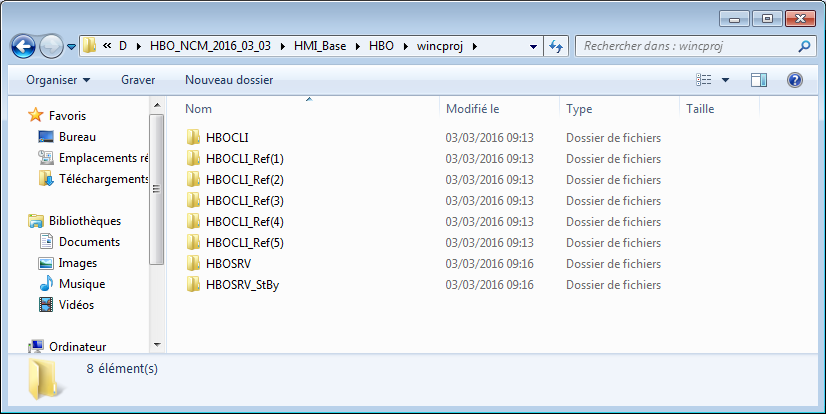Select the HBOCLI_Ref(3) folder
The height and width of the screenshot is (414, 826).
[244, 201]
